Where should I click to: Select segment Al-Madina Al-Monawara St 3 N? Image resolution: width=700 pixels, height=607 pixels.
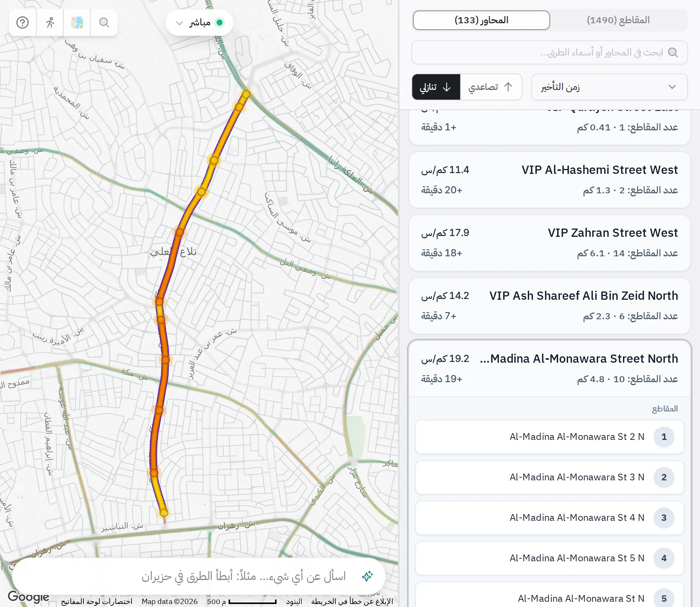coord(549,477)
